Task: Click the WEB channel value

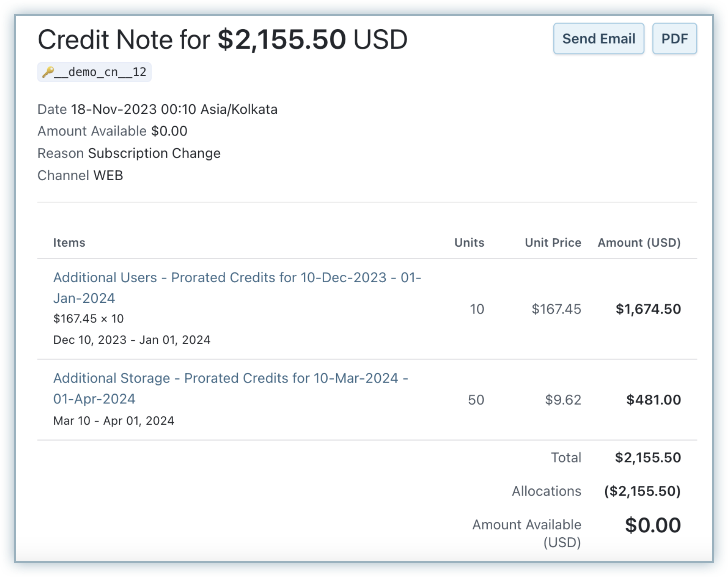Action: click(108, 175)
